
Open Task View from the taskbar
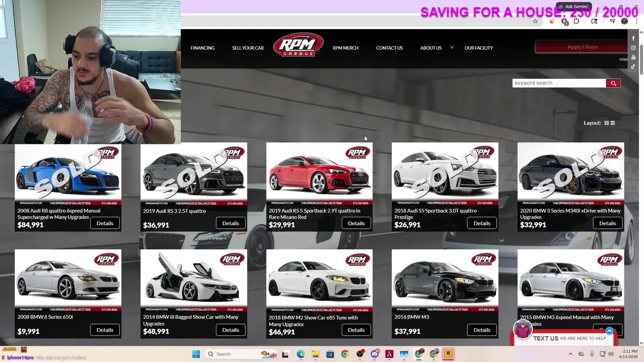click(x=285, y=354)
